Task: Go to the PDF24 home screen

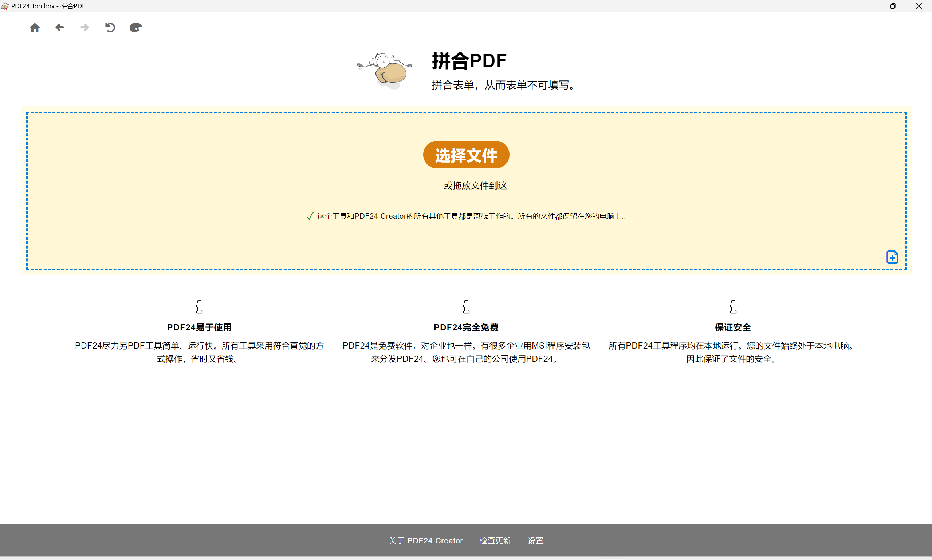Action: (x=35, y=28)
